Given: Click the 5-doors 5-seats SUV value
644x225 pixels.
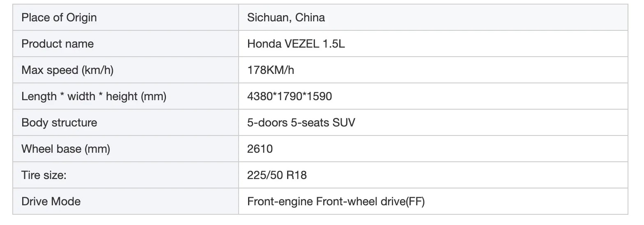Looking at the screenshot, I should [301, 123].
